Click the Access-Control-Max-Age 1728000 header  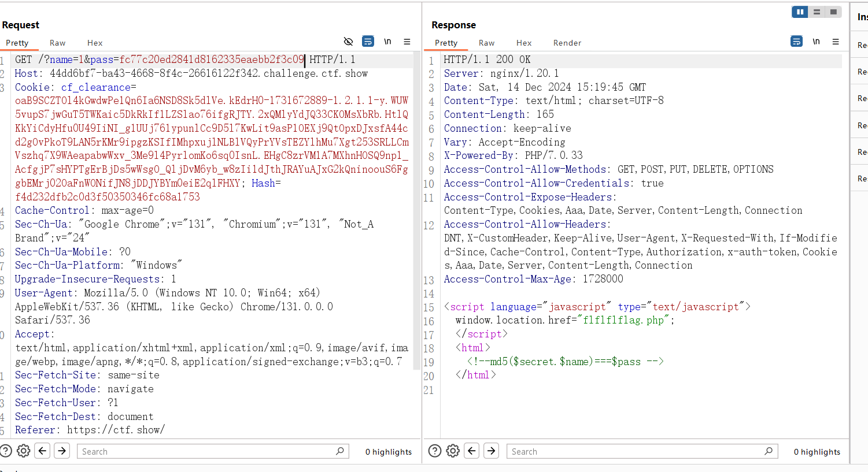(534, 279)
